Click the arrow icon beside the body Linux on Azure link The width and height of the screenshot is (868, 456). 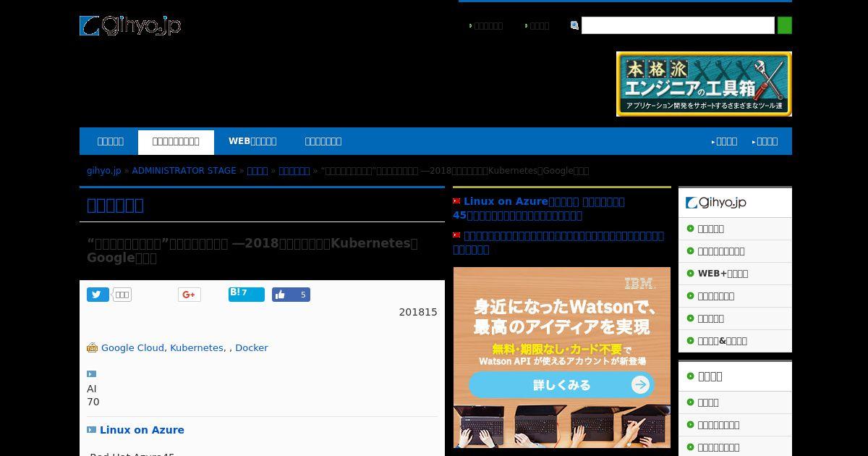(91, 430)
